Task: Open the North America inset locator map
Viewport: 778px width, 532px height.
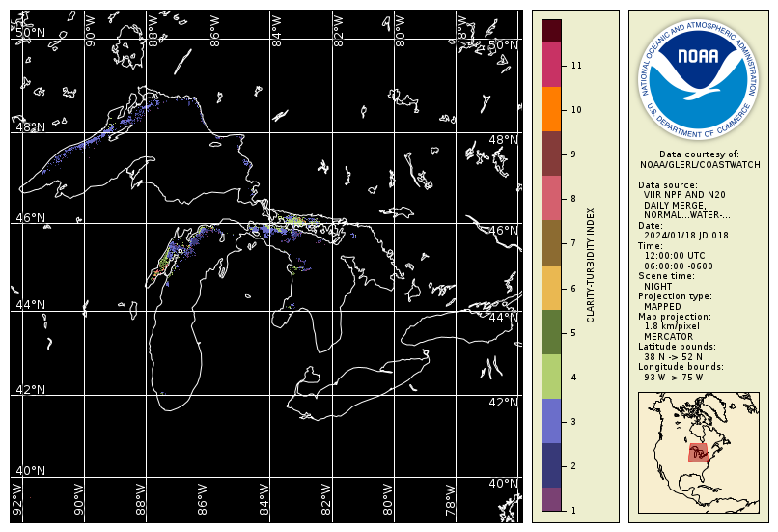Action: click(x=699, y=453)
